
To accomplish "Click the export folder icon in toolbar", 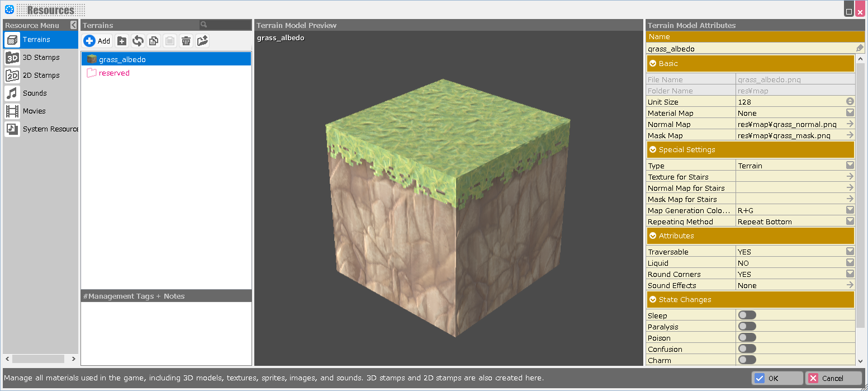I will [x=202, y=41].
